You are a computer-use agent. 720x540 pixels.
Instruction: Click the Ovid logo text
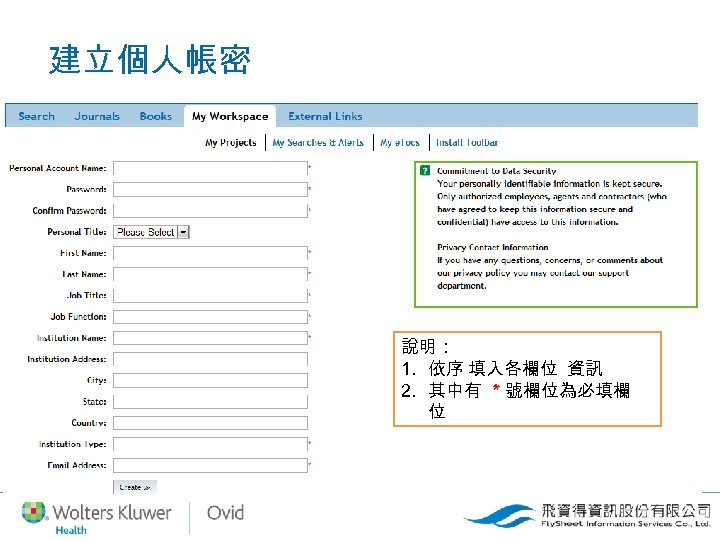[x=225, y=513]
